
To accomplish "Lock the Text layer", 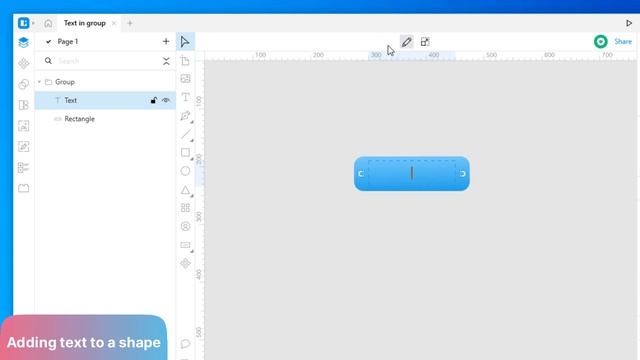I will [153, 100].
